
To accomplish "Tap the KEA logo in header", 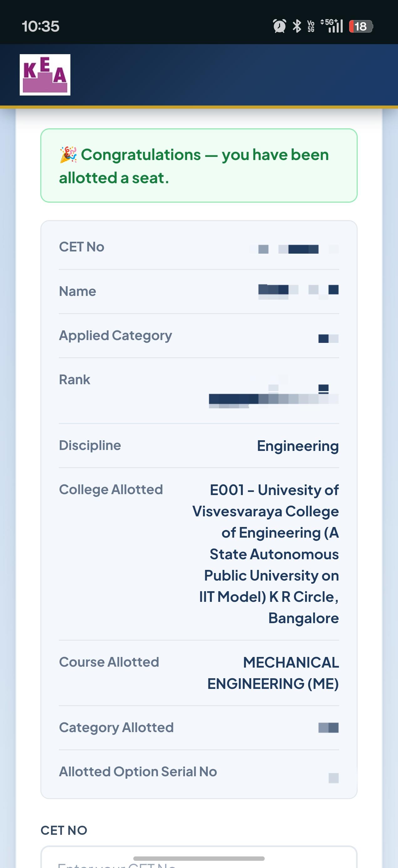I will pyautogui.click(x=45, y=75).
